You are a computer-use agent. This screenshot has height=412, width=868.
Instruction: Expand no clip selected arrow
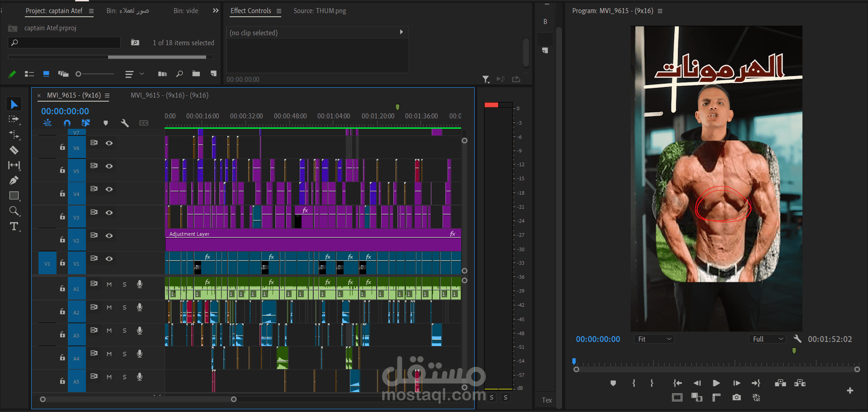pyautogui.click(x=401, y=32)
